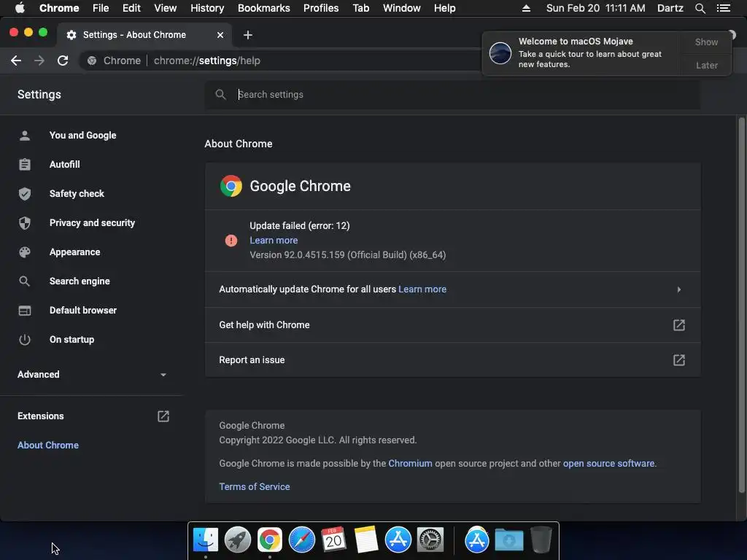747x560 pixels.
Task: Click the On startup power icon
Action: 25,340
